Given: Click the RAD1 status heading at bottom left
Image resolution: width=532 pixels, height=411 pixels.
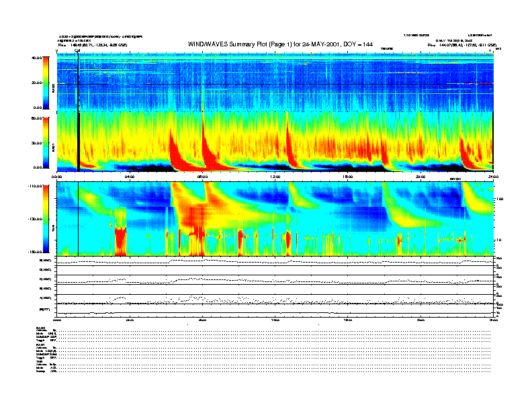Looking at the screenshot, I should (40, 345).
